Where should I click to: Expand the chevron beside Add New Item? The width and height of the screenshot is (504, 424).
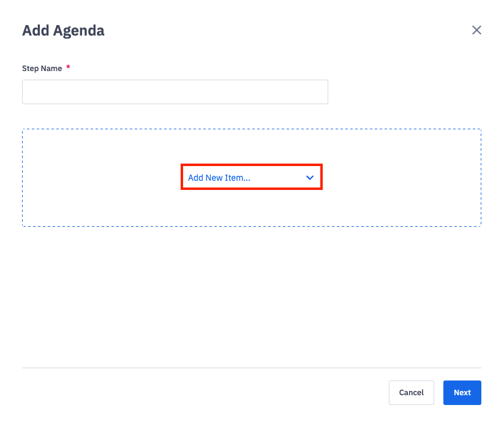(x=310, y=178)
